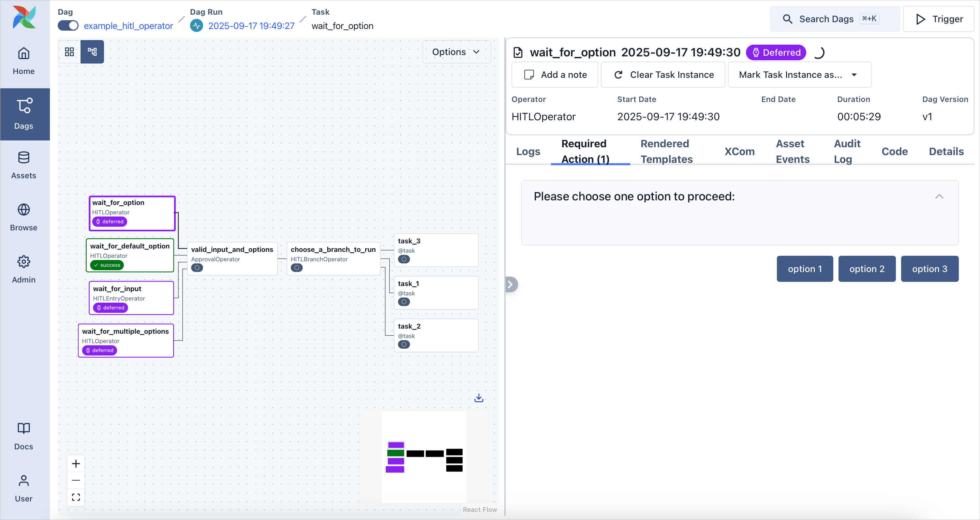980x520 pixels.
Task: Open the Docs page from sidebar
Action: [23, 436]
